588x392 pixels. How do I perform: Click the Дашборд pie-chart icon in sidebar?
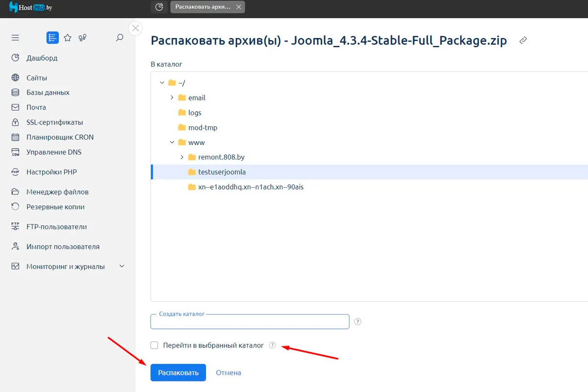16,58
